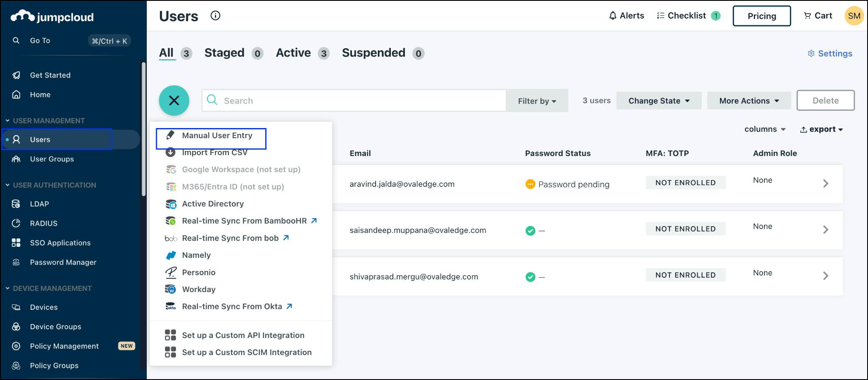
Task: Click the Password Manager sidebar icon
Action: [x=16, y=262]
